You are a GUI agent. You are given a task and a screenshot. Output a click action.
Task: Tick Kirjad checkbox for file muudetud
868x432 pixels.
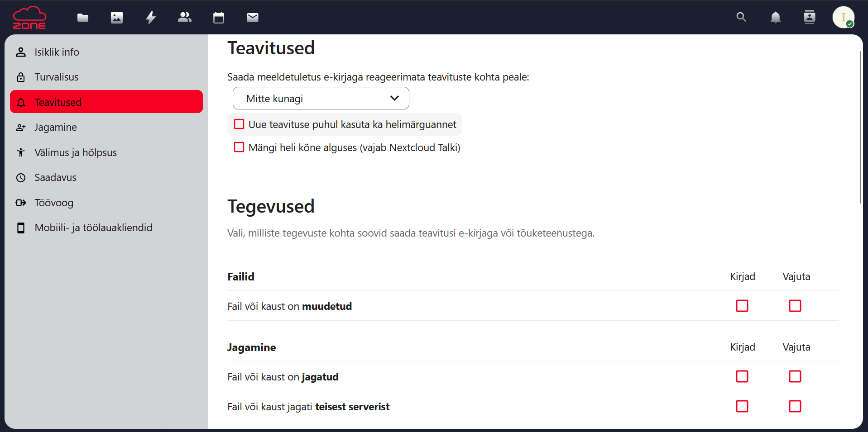coord(742,306)
